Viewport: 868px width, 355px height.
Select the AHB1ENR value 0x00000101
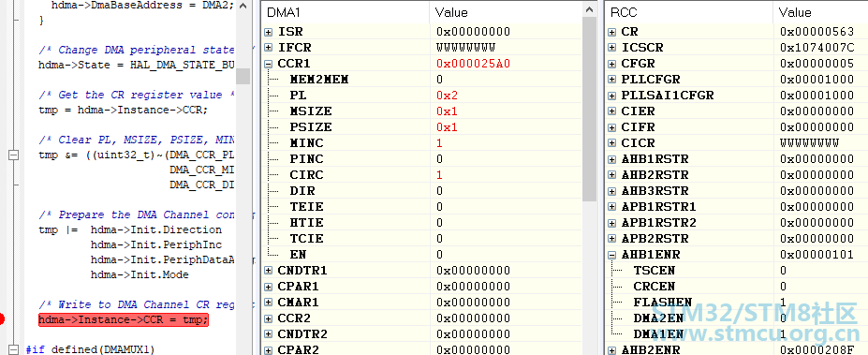(x=817, y=256)
